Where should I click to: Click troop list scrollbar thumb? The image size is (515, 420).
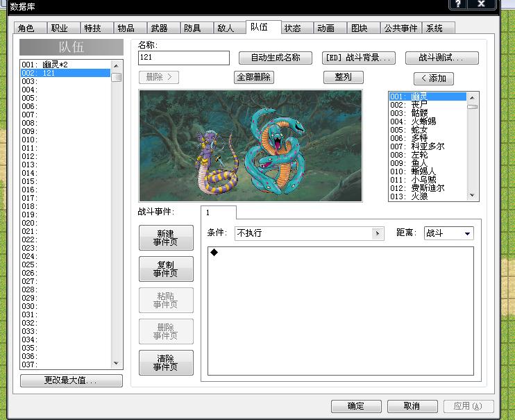tap(117, 78)
